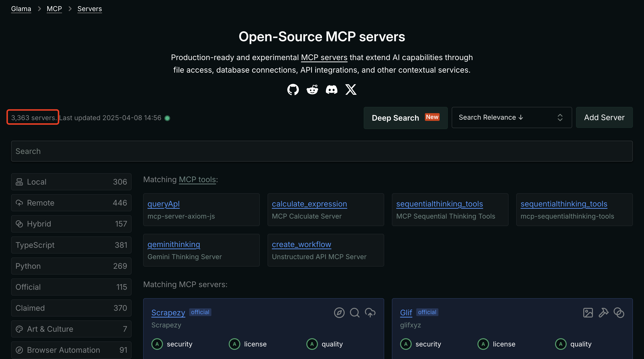Click the quality grade A badge on Glif

pyautogui.click(x=561, y=344)
